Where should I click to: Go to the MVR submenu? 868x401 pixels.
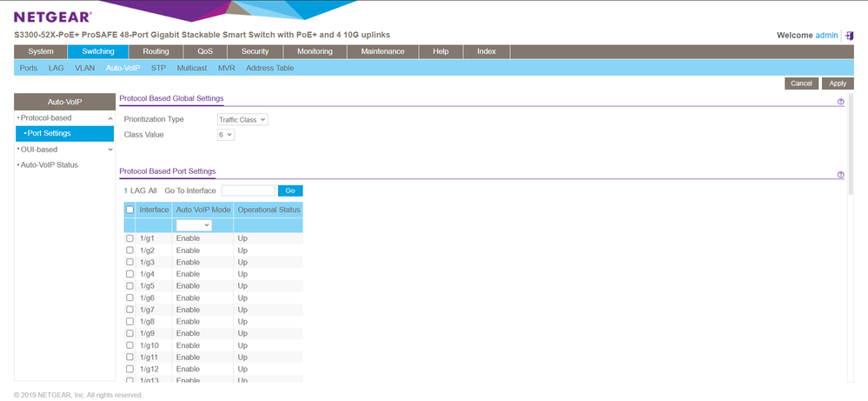point(227,68)
